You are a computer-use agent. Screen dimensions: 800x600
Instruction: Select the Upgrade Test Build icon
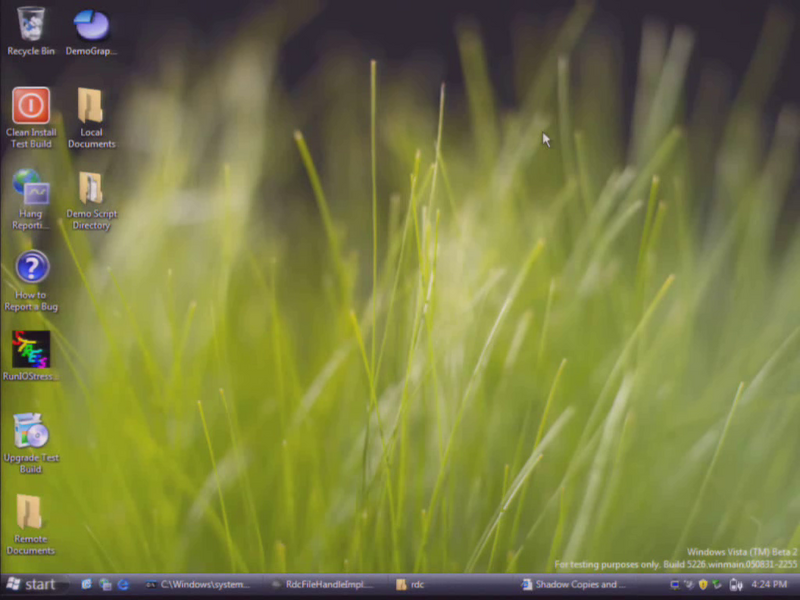tap(31, 443)
